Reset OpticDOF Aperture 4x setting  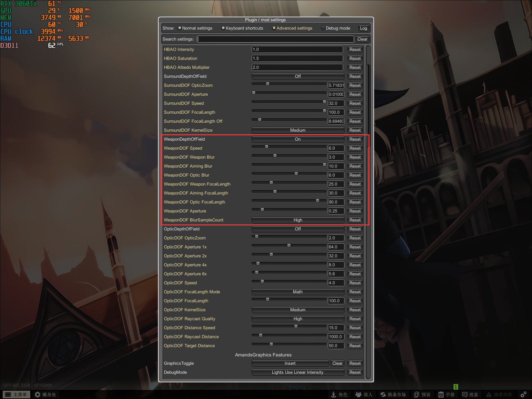pos(355,265)
